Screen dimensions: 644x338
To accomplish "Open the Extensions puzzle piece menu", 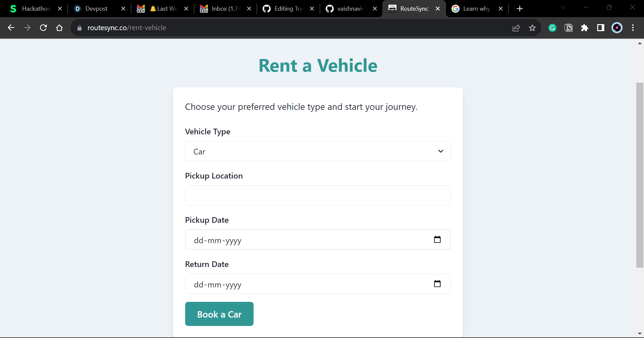I will [585, 28].
